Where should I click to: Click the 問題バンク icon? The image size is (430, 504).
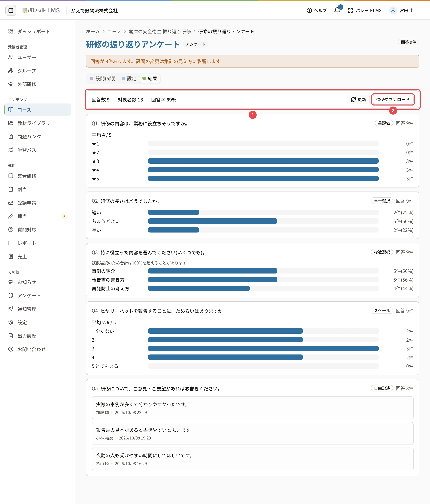11,136
